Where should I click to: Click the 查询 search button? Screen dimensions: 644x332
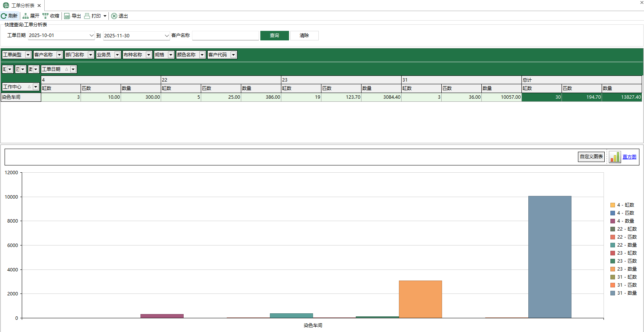tap(274, 35)
